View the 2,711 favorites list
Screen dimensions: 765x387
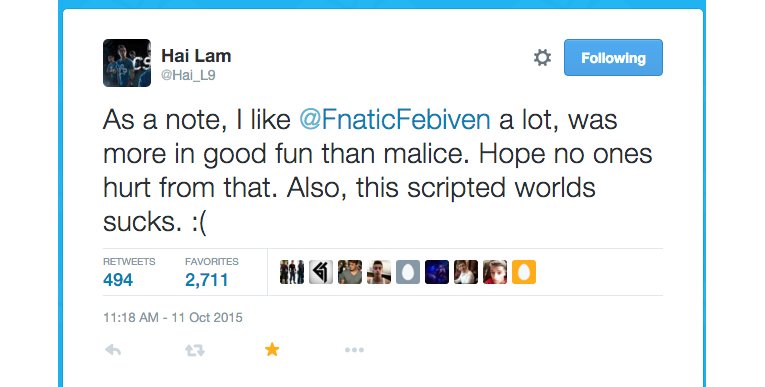(212, 272)
